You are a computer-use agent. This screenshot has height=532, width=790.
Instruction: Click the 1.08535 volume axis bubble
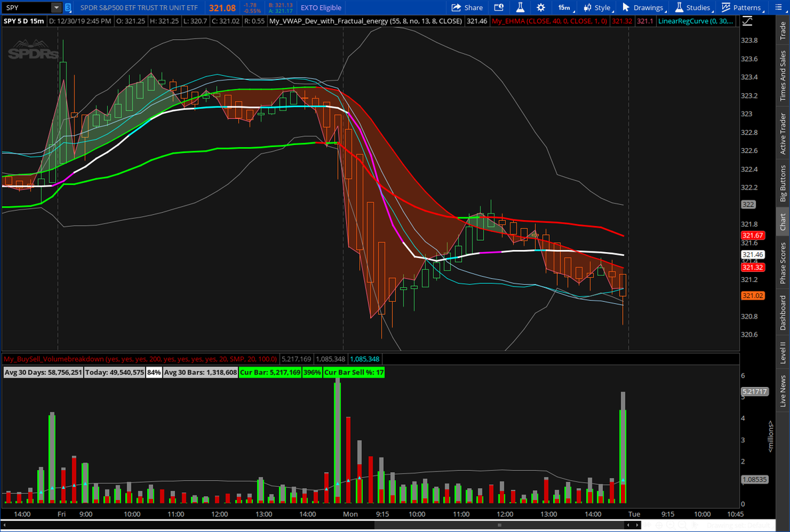point(754,479)
